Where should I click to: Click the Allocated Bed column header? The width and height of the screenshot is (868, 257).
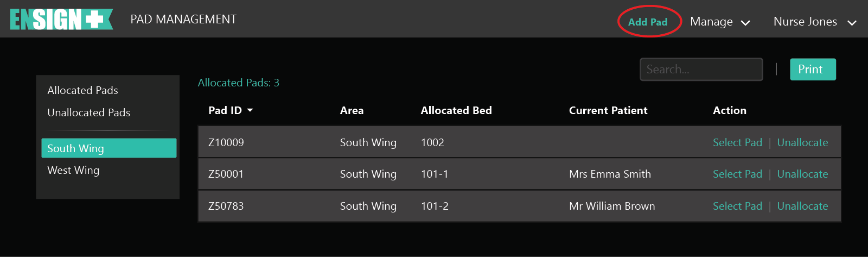456,110
